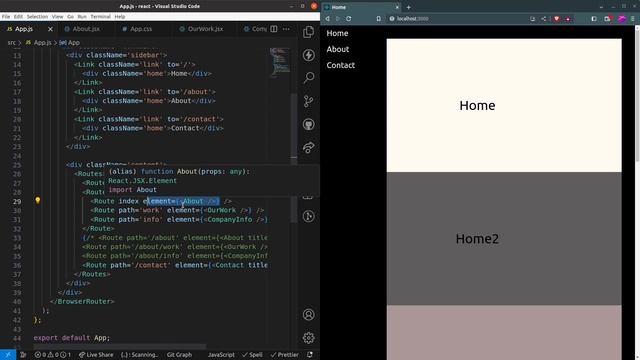Open the GitHub panel in activity bar
This screenshot has width=640, height=360.
[x=309, y=124]
